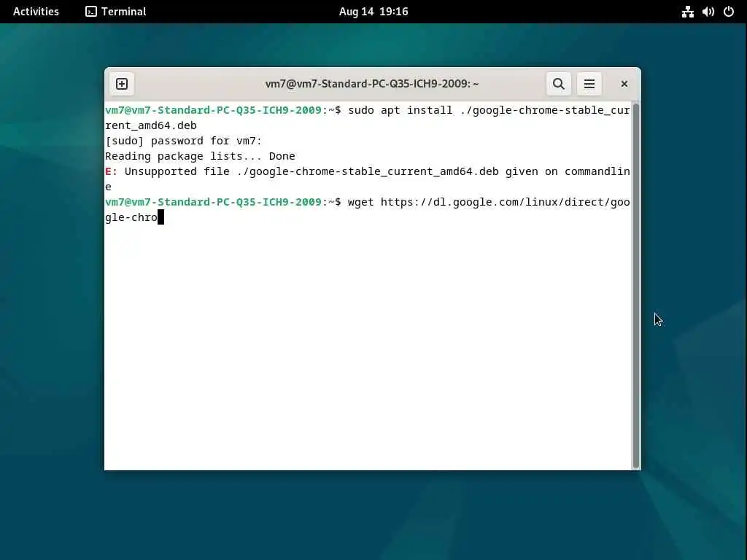Click the 'sudo apt install' command text
This screenshot has width=747, height=560.
(x=400, y=111)
